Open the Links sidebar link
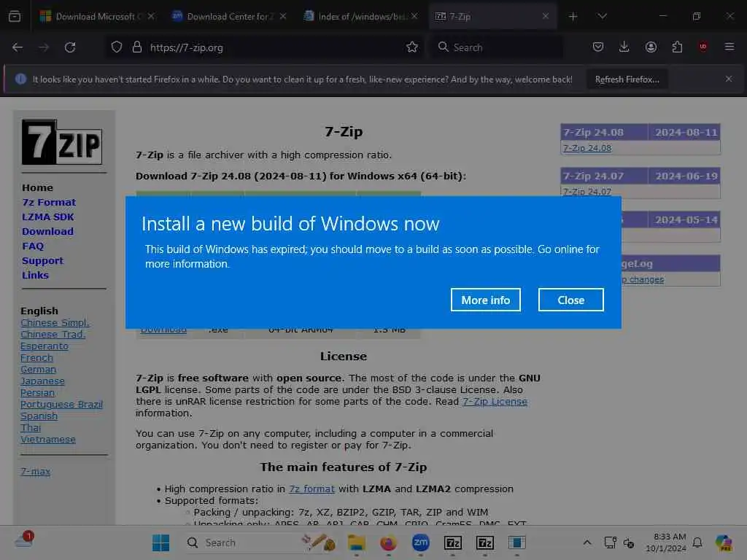 click(35, 275)
